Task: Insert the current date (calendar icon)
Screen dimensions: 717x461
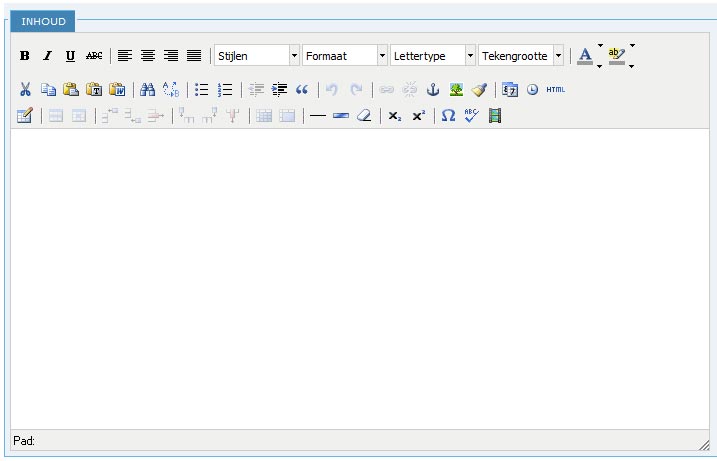Action: [509, 89]
